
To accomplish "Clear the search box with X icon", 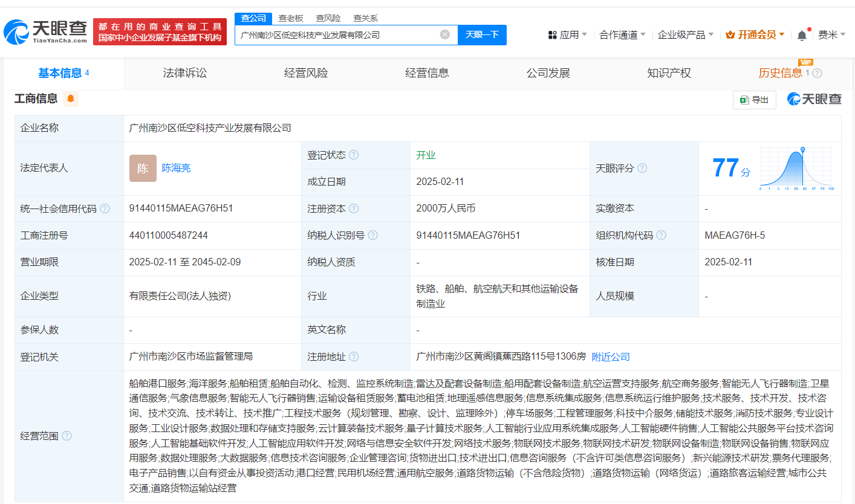I will tap(445, 34).
